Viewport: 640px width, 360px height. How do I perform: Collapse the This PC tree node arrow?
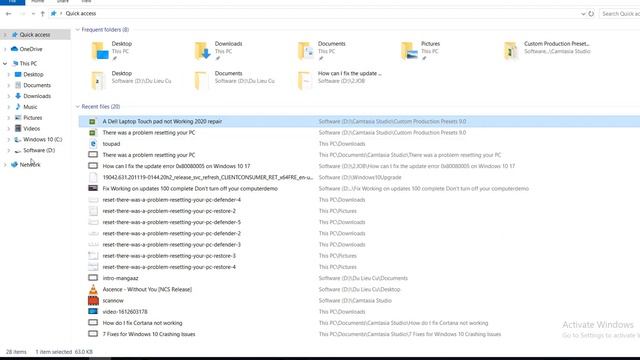[5, 64]
